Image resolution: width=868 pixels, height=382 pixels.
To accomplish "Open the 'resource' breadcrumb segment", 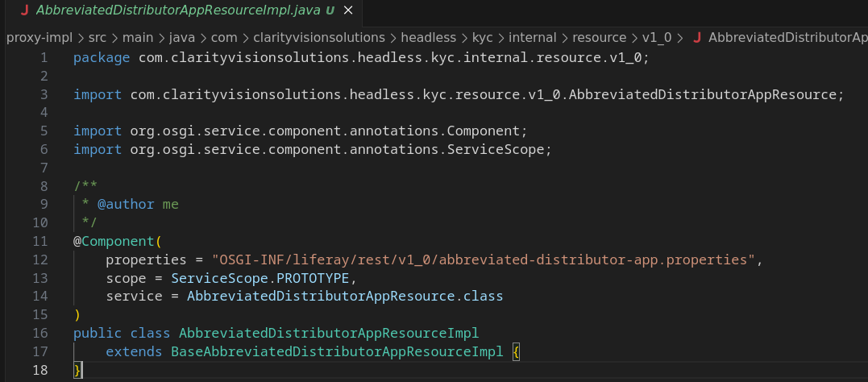I will click(599, 38).
